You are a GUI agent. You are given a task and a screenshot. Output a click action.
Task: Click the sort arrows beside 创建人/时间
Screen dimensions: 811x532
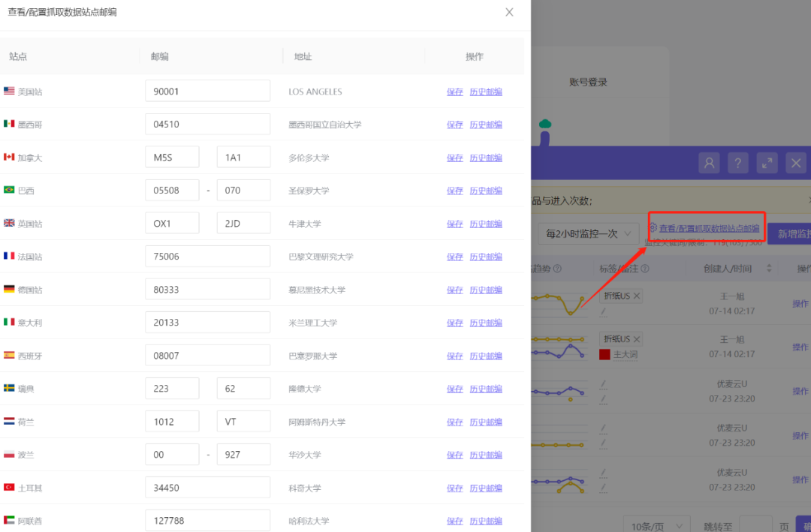[769, 269]
